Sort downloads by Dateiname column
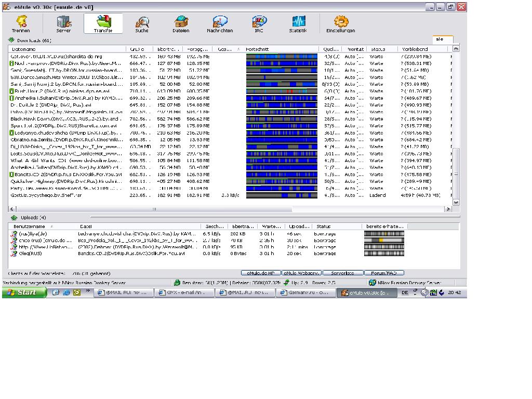Screen dimensions: 532x399 [x=67, y=49]
